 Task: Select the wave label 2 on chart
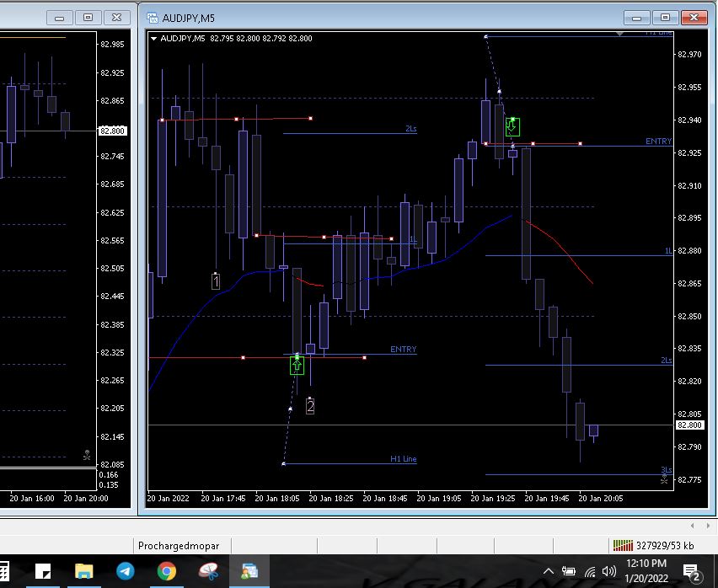pos(310,407)
